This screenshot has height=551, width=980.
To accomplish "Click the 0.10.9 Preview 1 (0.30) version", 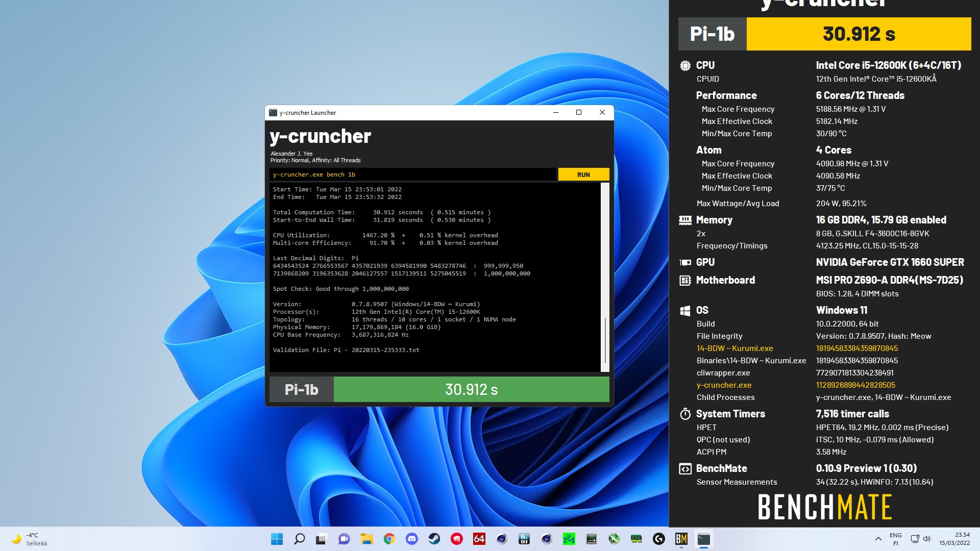I will click(866, 468).
